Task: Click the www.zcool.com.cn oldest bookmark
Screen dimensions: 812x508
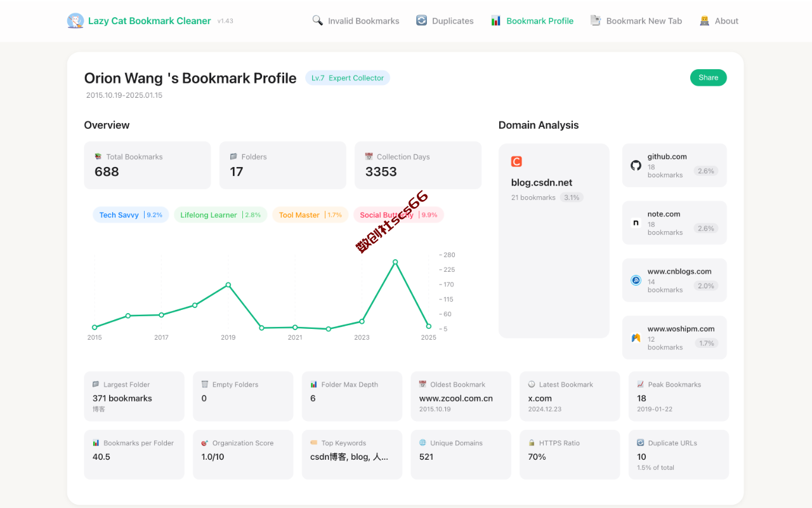Action: [456, 398]
